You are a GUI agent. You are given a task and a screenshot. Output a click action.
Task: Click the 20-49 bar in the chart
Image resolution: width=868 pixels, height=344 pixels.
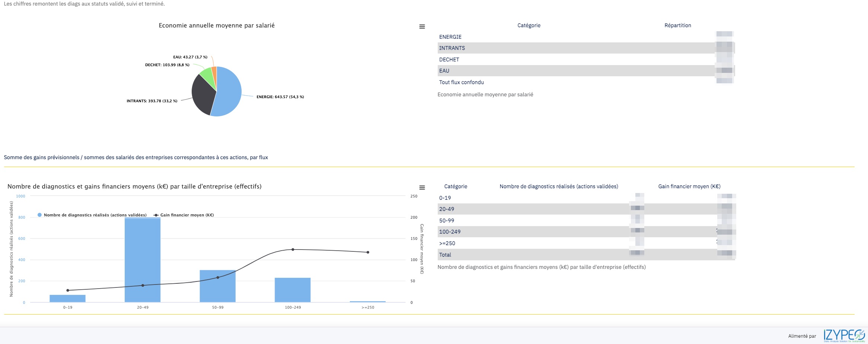pyautogui.click(x=143, y=260)
